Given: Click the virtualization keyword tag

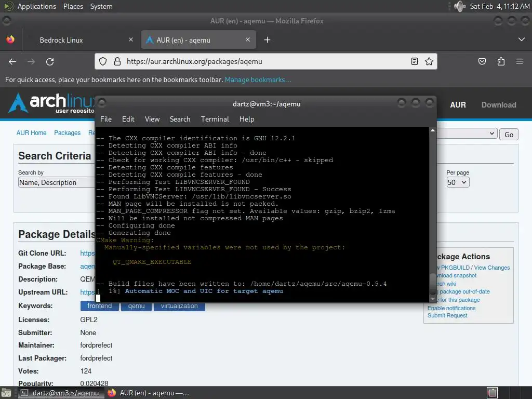Looking at the screenshot, I should click(x=179, y=306).
